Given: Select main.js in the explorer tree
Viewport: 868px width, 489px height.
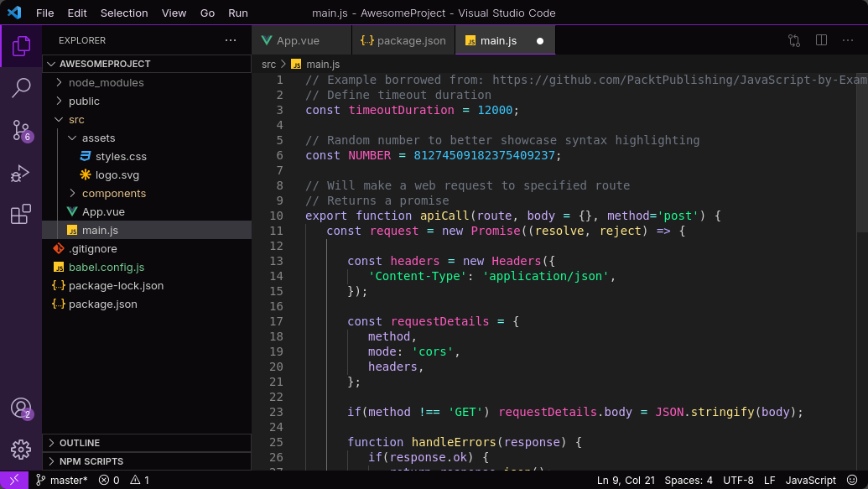Looking at the screenshot, I should (x=147, y=230).
